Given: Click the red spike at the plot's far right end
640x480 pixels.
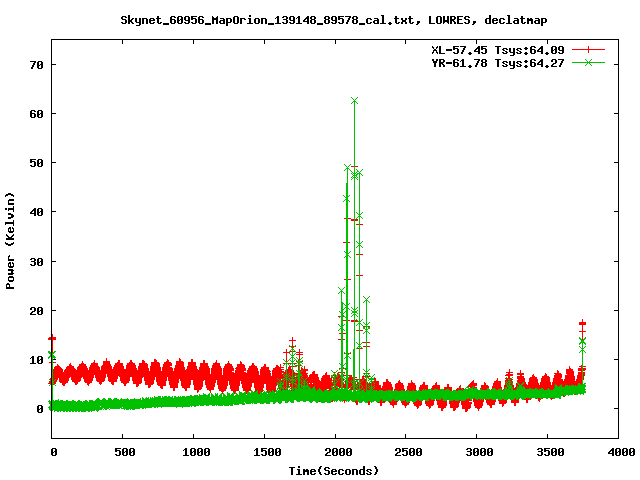Looking at the screenshot, I should (582, 324).
